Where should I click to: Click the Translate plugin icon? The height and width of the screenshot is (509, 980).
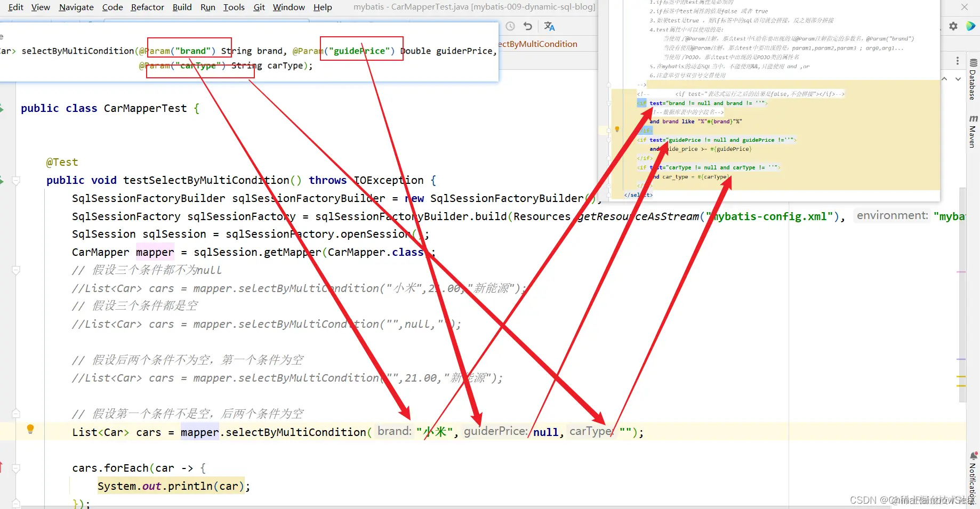549,26
